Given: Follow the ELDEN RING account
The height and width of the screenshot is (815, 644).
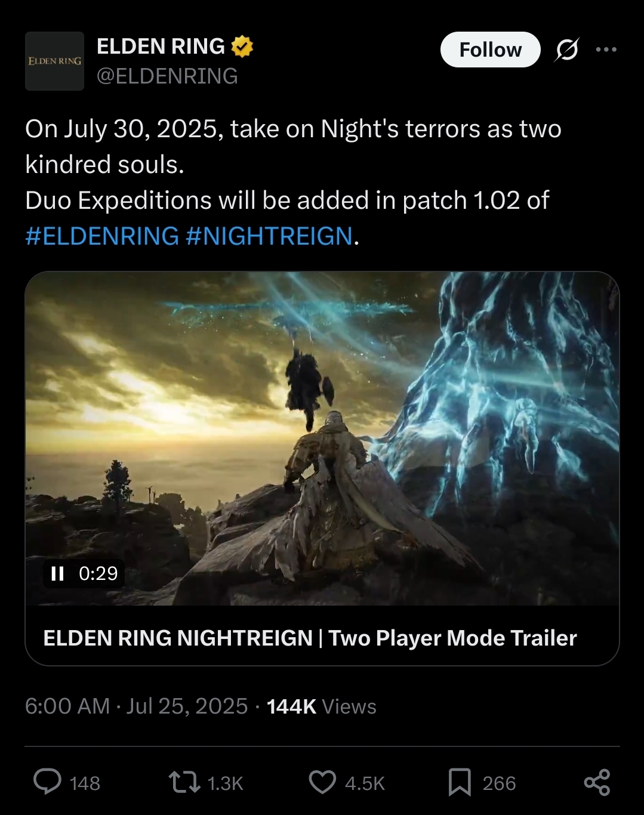Looking at the screenshot, I should click(x=491, y=50).
